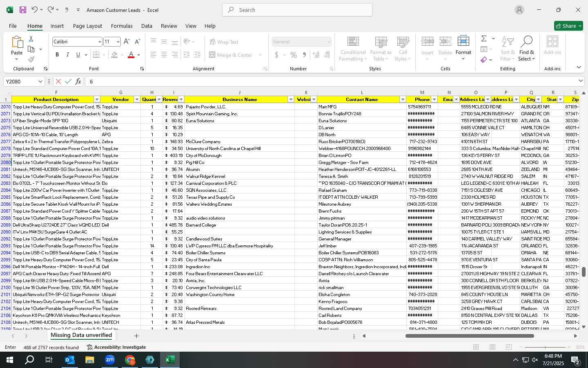Toggle Underline formatting
588x368 pixels.
(78, 55)
